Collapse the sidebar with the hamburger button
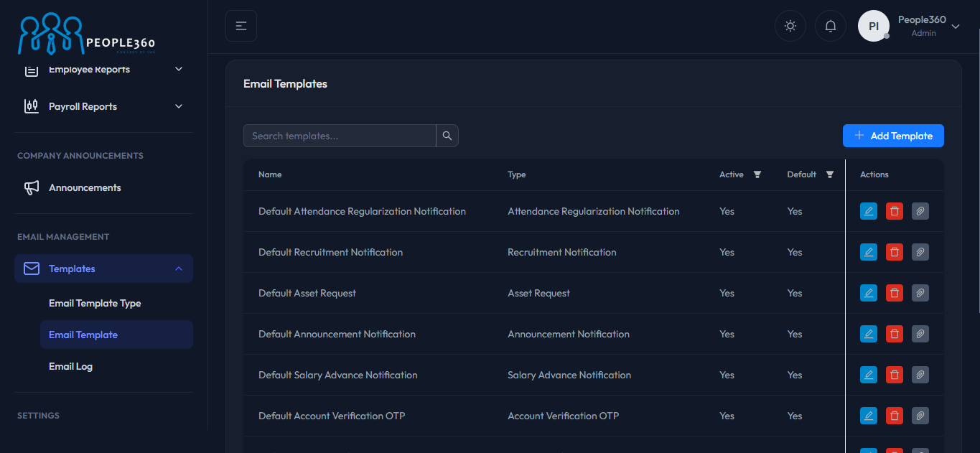The image size is (980, 453). [x=241, y=26]
